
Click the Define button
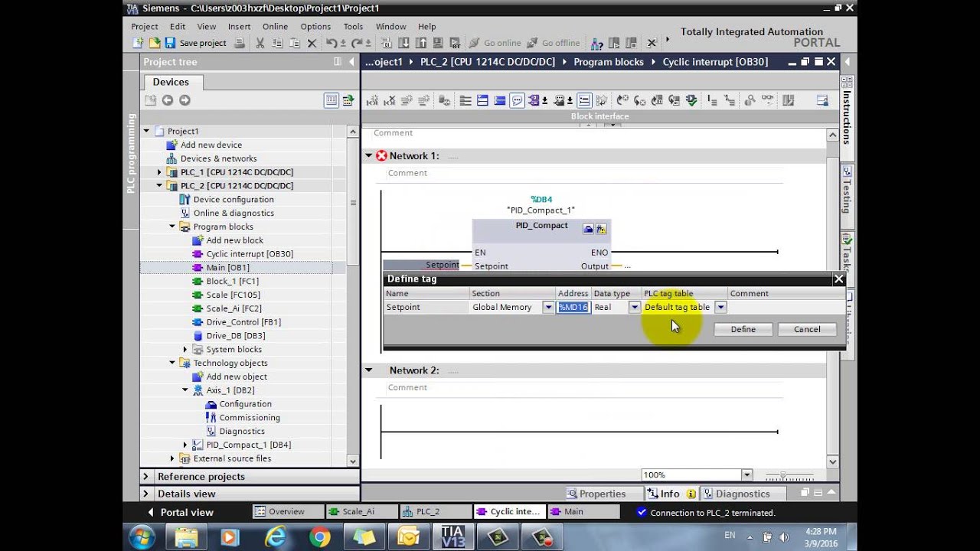743,329
